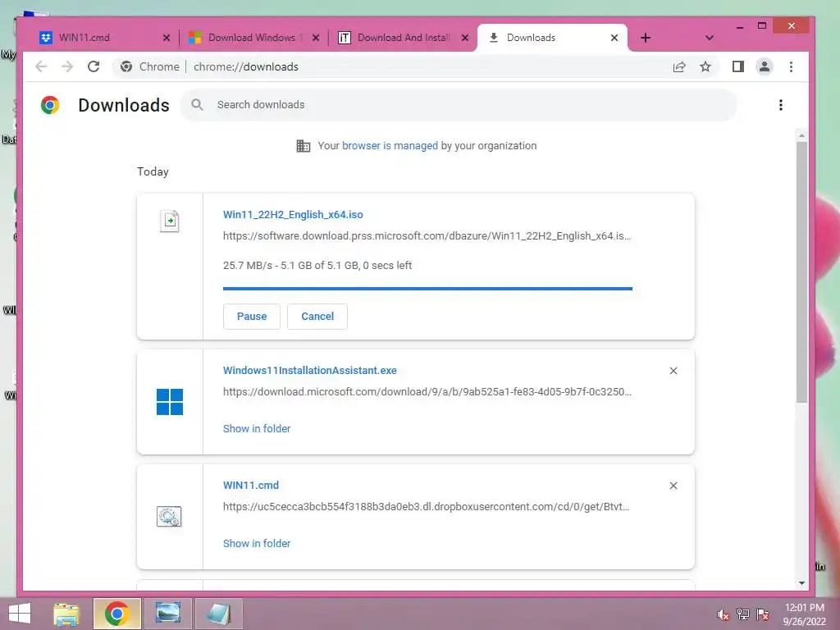
Task: Click the ISO source URL text
Action: [x=427, y=235]
